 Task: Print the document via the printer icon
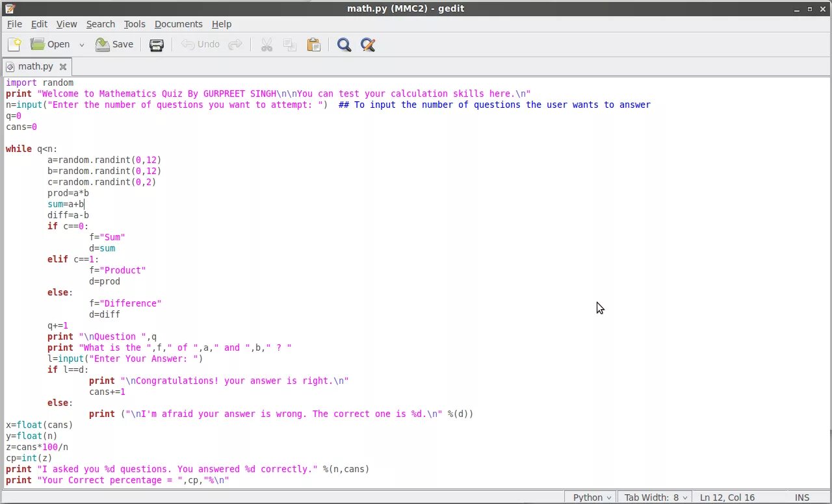[157, 45]
